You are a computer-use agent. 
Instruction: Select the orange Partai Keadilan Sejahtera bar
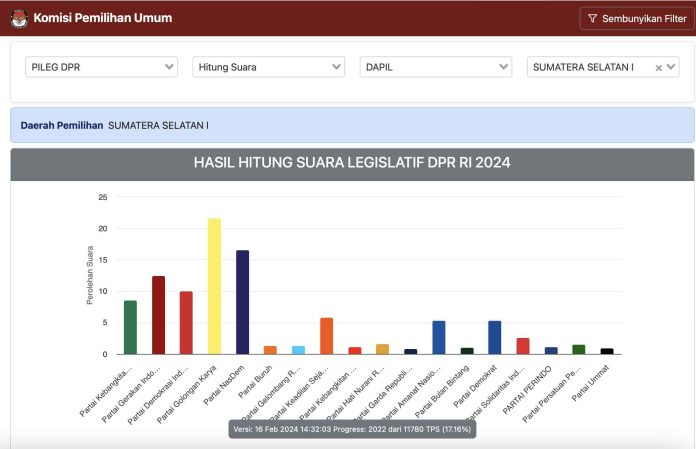pyautogui.click(x=327, y=336)
